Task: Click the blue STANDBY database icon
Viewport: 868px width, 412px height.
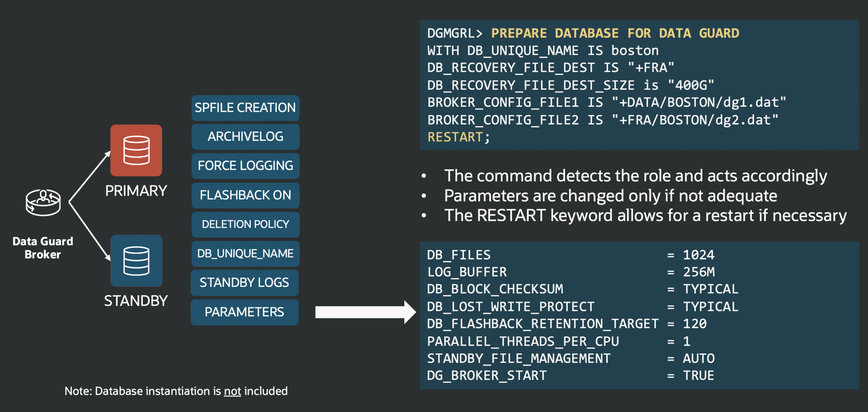Action: (136, 261)
